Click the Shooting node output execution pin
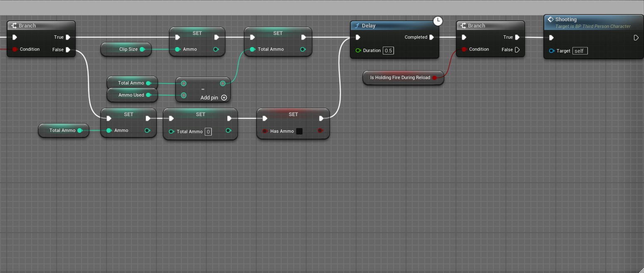644x273 pixels. 636,38
